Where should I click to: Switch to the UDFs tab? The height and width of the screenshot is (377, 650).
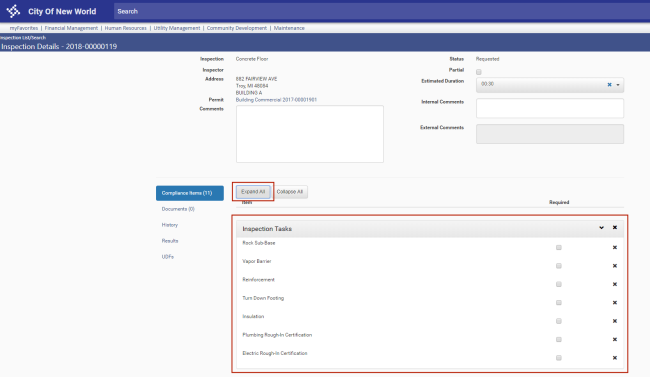(x=168, y=257)
